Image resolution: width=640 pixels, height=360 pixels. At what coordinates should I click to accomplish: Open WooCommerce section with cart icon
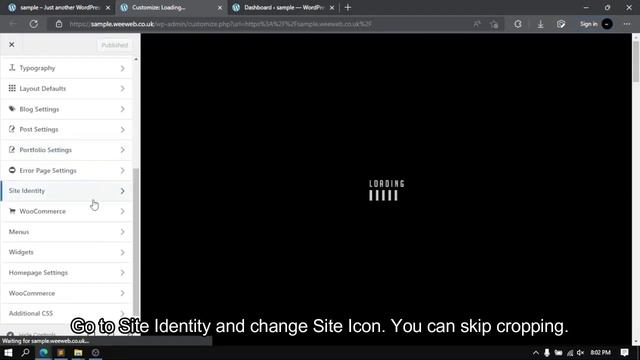(x=67, y=211)
